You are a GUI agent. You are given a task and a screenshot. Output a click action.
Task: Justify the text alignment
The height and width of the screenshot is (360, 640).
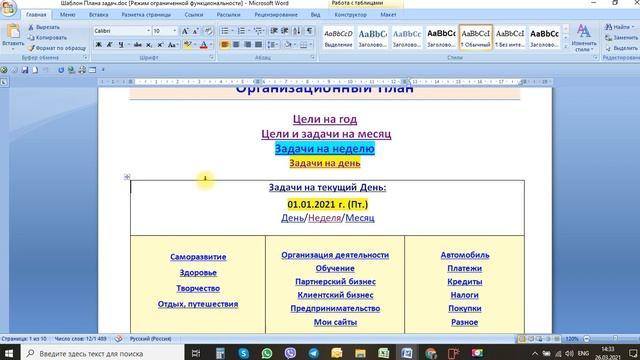coord(258,44)
